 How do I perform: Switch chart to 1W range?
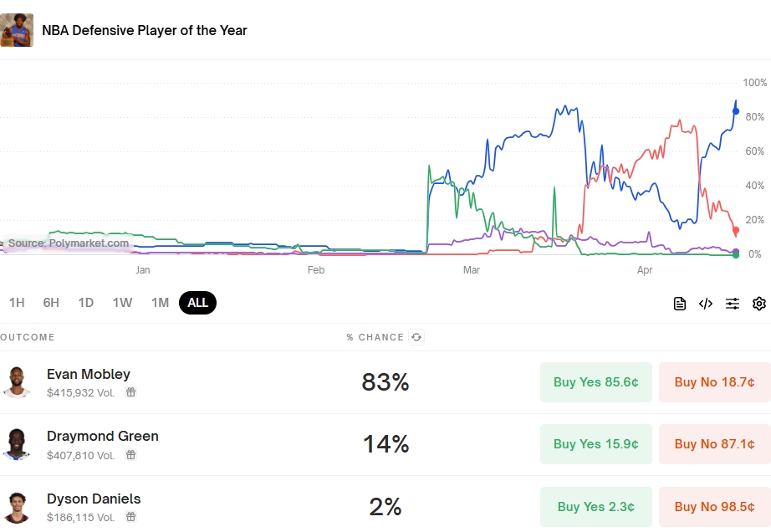[123, 303]
